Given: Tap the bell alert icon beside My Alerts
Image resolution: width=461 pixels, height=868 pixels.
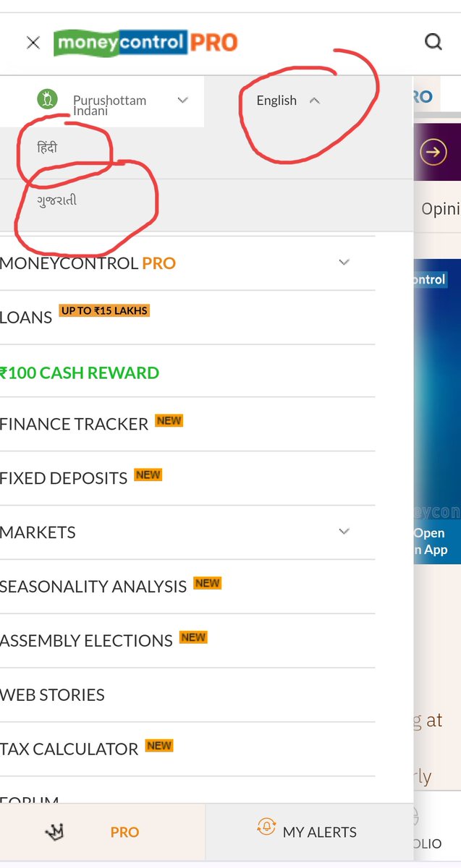Looking at the screenshot, I should (x=267, y=827).
